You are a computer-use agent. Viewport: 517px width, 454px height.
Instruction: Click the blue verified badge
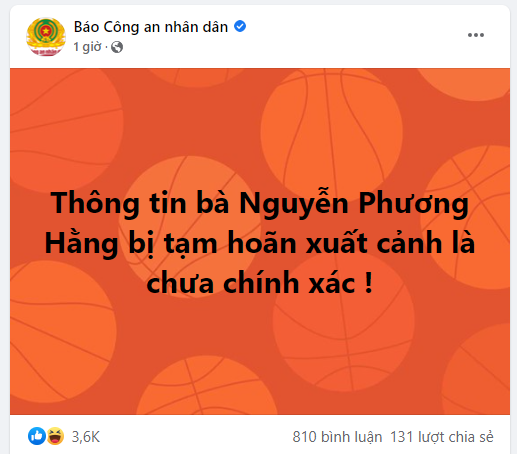(240, 26)
